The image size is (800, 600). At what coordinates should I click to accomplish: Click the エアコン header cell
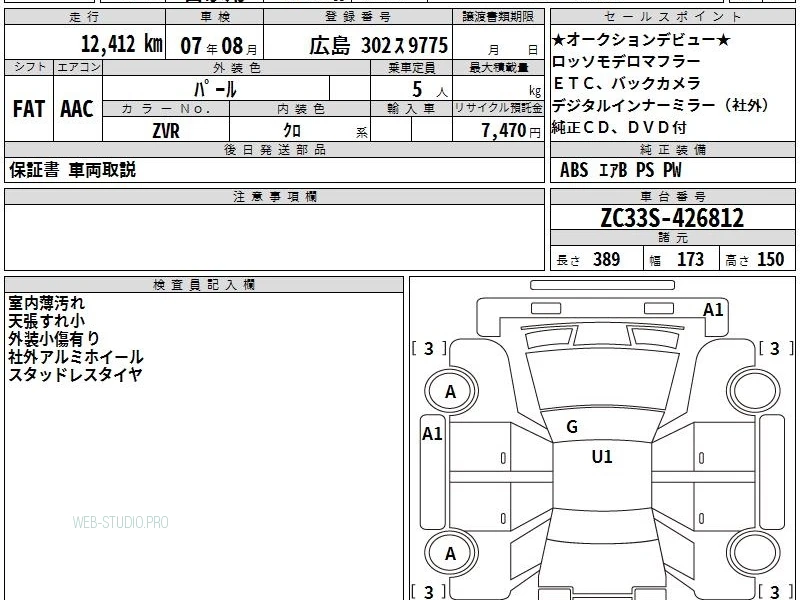tap(78, 67)
